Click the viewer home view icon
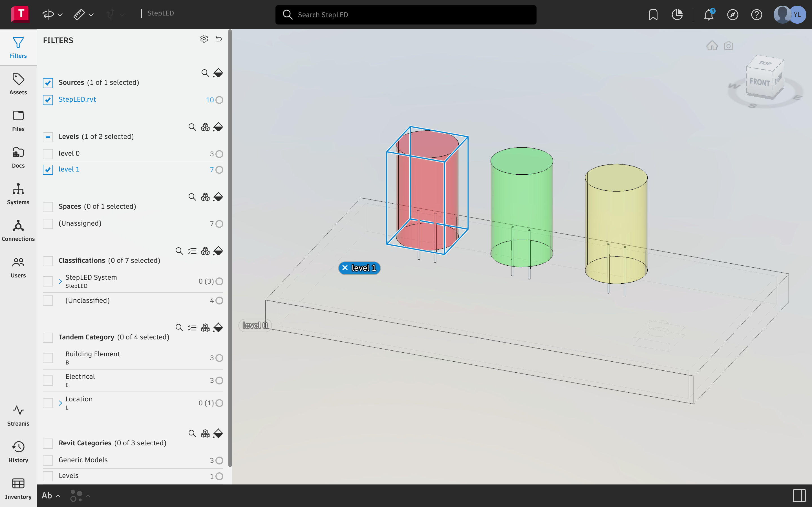 click(712, 46)
